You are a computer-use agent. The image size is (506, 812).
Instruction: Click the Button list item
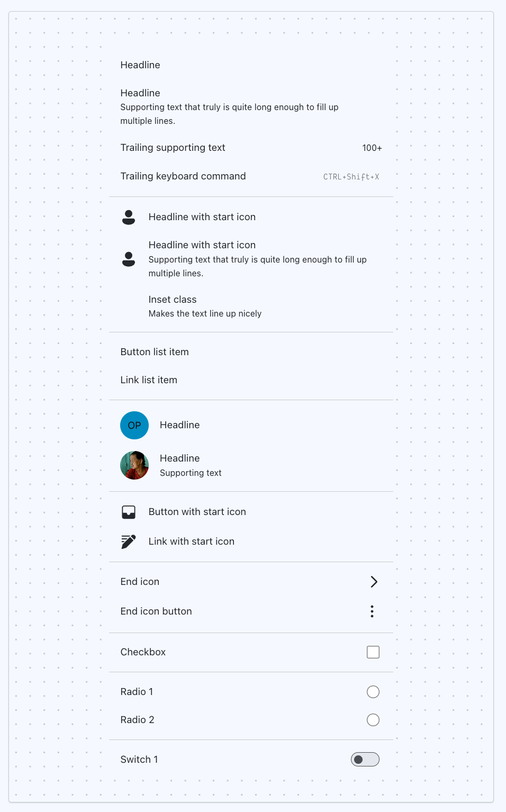click(155, 352)
